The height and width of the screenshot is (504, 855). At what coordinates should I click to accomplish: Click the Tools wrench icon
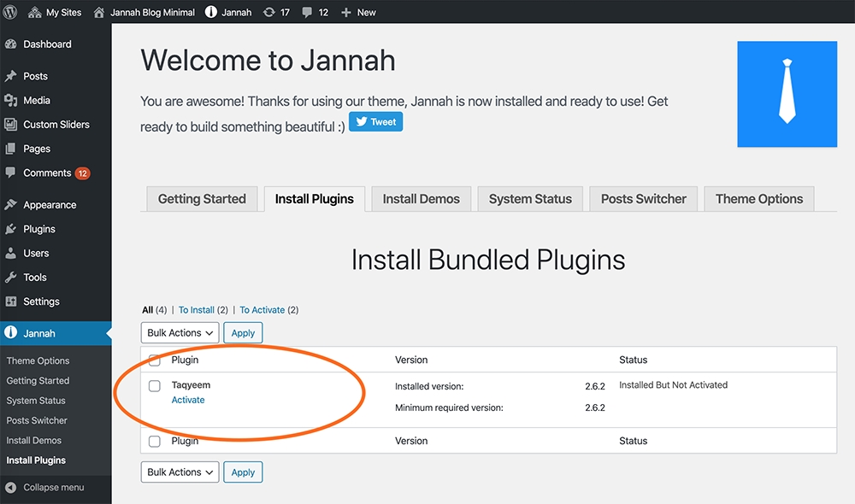10,278
